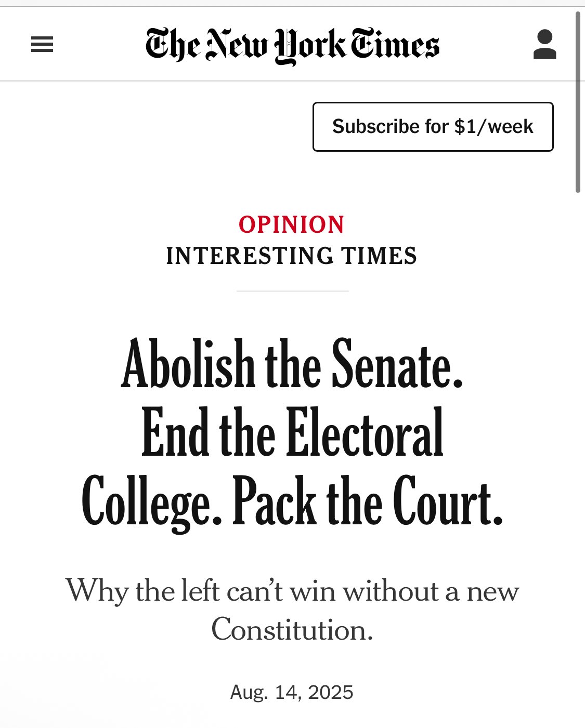Click the '$1/week' text in the subscribe button
The width and height of the screenshot is (585, 728).
click(x=493, y=127)
